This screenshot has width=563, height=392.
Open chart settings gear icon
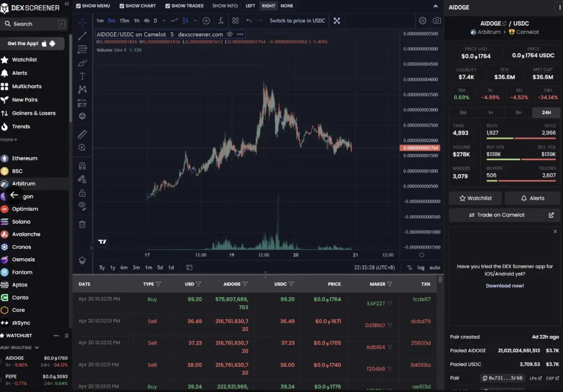click(x=423, y=21)
